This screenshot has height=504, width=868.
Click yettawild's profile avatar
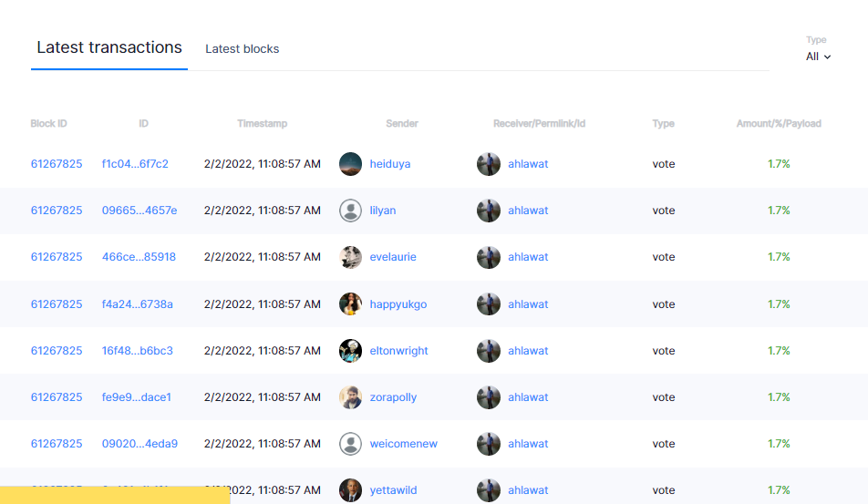pos(350,489)
